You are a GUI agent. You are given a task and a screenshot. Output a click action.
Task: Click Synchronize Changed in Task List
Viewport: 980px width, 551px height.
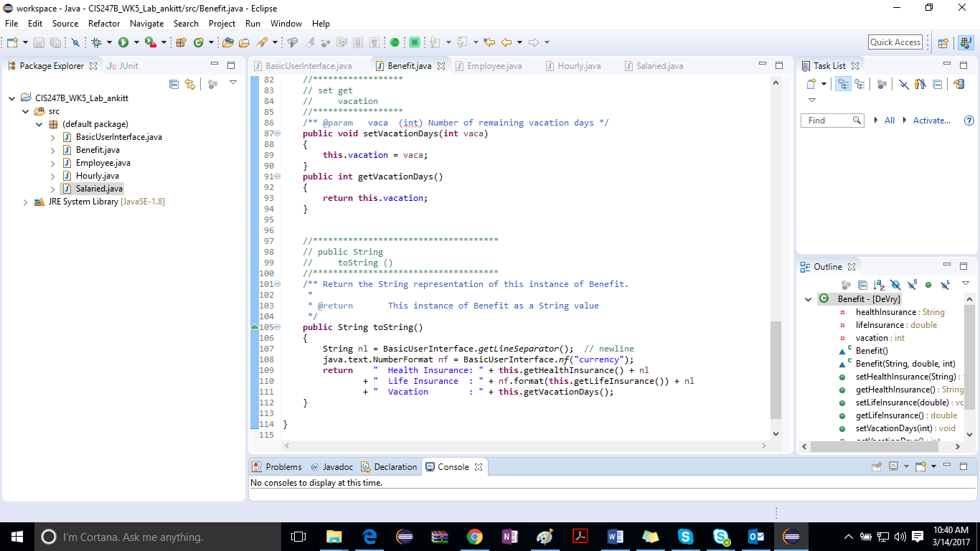coord(959,84)
